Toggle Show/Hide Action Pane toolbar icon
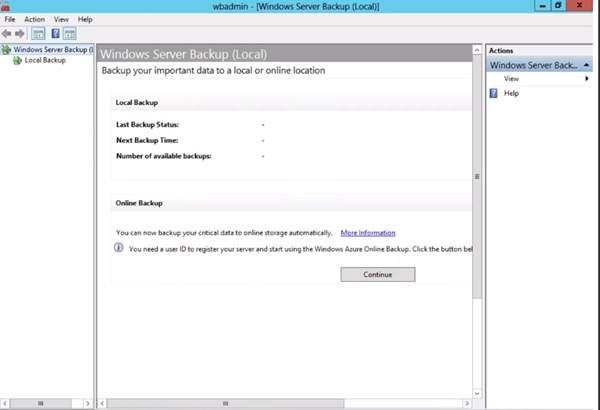600x410 pixels. click(x=70, y=34)
